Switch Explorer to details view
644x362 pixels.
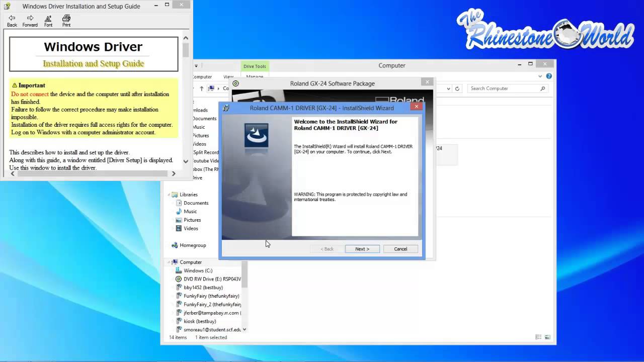point(538,337)
